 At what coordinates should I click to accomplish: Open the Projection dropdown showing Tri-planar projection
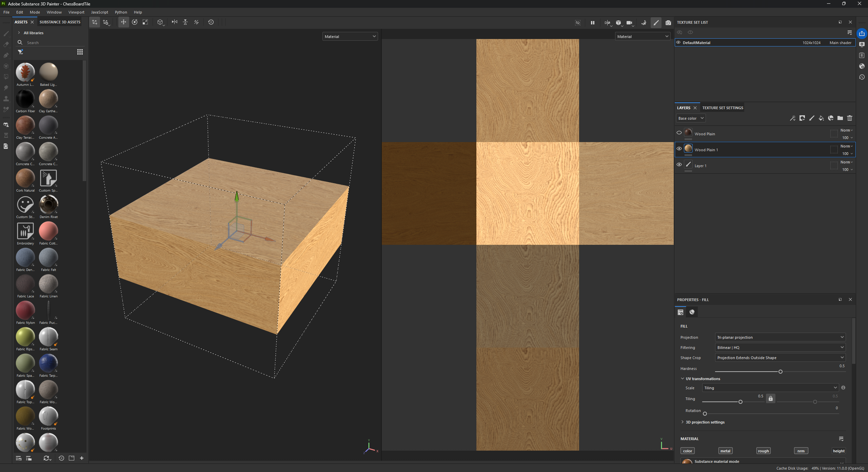coord(780,337)
